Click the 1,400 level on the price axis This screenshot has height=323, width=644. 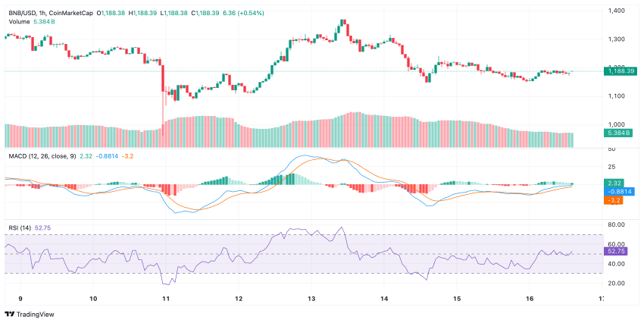click(x=617, y=11)
